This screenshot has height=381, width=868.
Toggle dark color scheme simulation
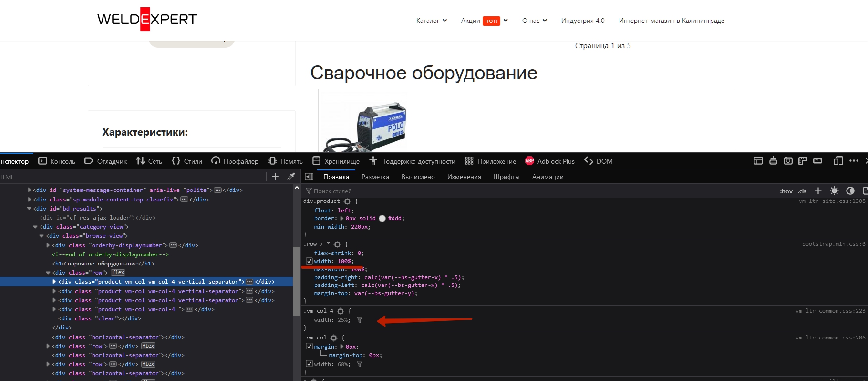[x=850, y=191]
